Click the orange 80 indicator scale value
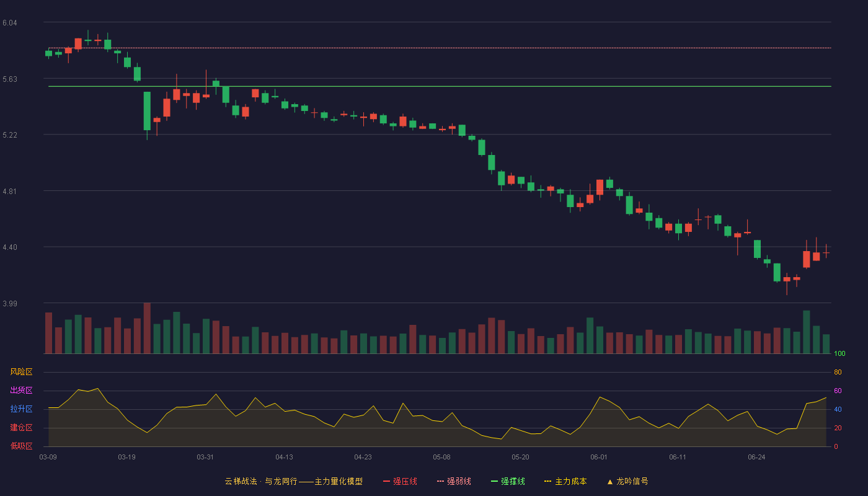Image resolution: width=868 pixels, height=496 pixels. pyautogui.click(x=838, y=372)
